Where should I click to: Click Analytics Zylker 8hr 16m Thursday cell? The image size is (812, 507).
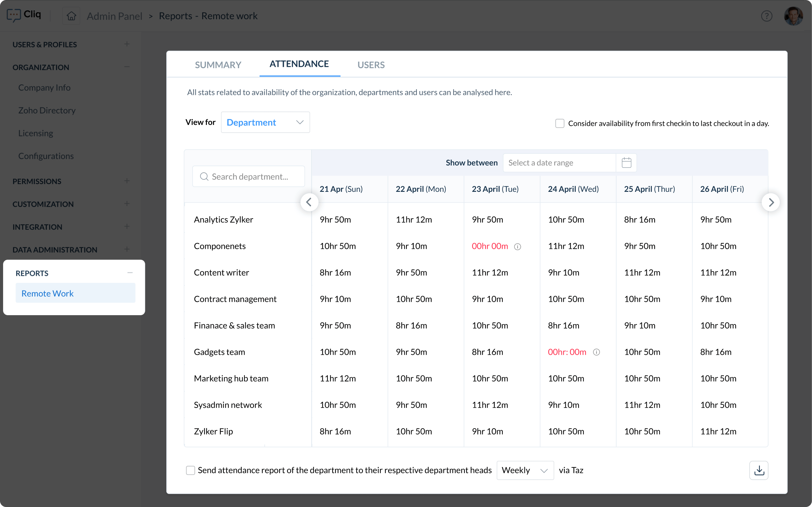point(640,220)
